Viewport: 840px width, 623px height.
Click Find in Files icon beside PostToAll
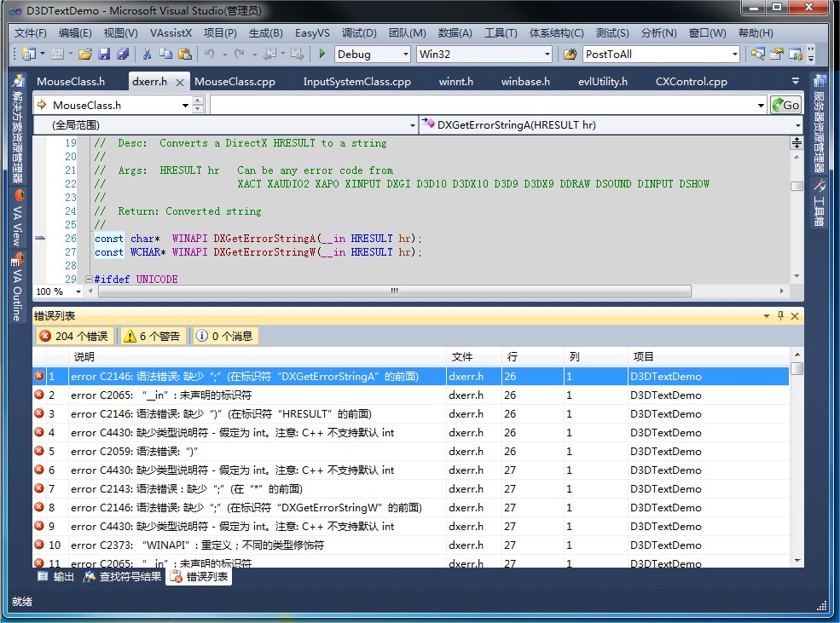pos(570,54)
